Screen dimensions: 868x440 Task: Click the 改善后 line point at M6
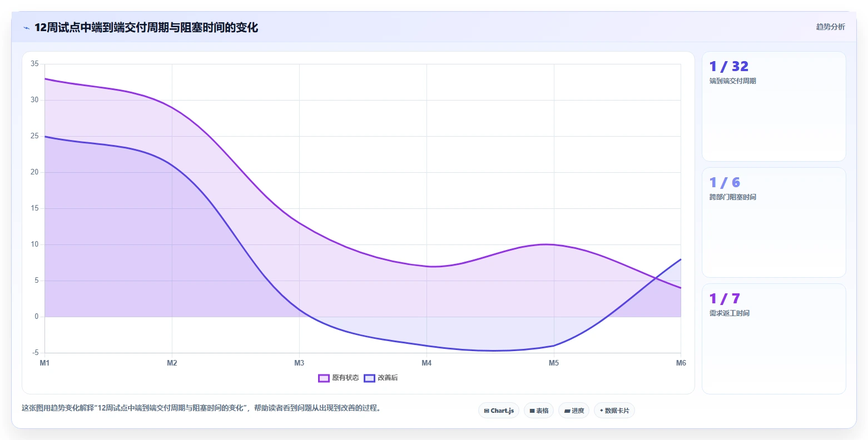[x=681, y=259]
